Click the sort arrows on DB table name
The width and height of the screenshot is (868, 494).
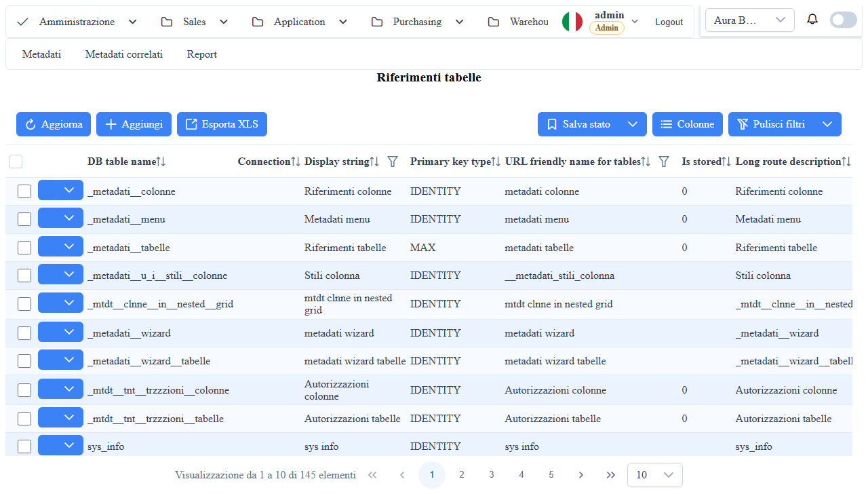[x=161, y=161]
